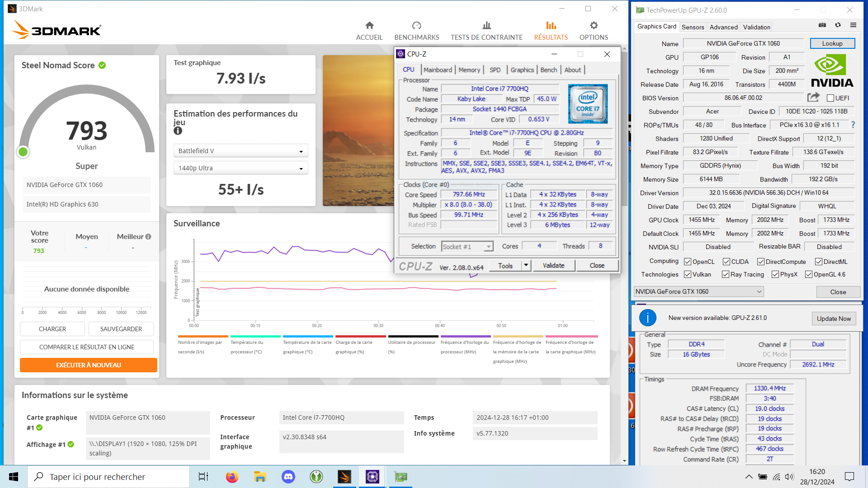Switch to the Memory tab in CPU-Z
868x488 pixels.
(x=469, y=70)
